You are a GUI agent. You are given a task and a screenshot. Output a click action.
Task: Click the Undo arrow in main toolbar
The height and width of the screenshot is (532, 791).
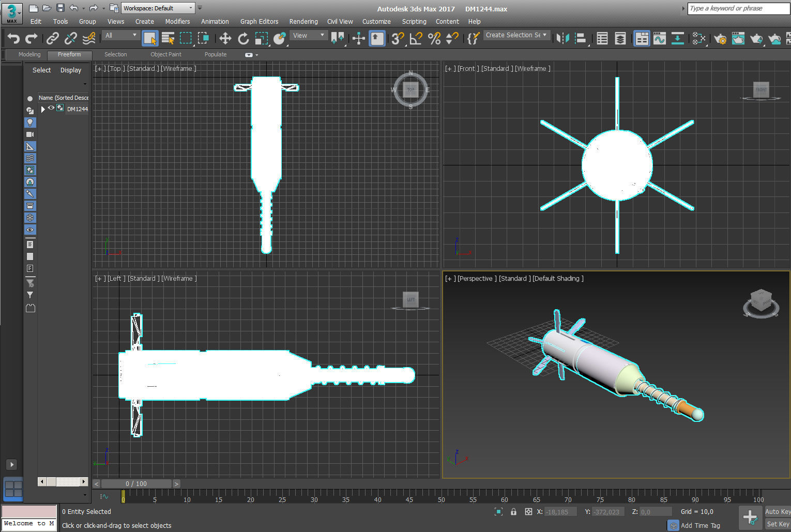coord(13,38)
